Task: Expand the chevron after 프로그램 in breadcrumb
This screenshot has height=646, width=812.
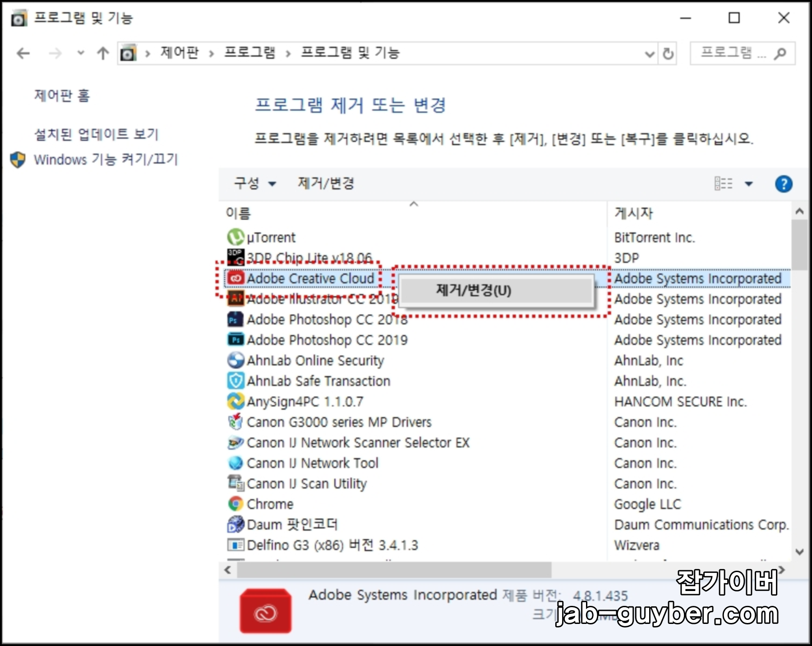Action: (288, 54)
